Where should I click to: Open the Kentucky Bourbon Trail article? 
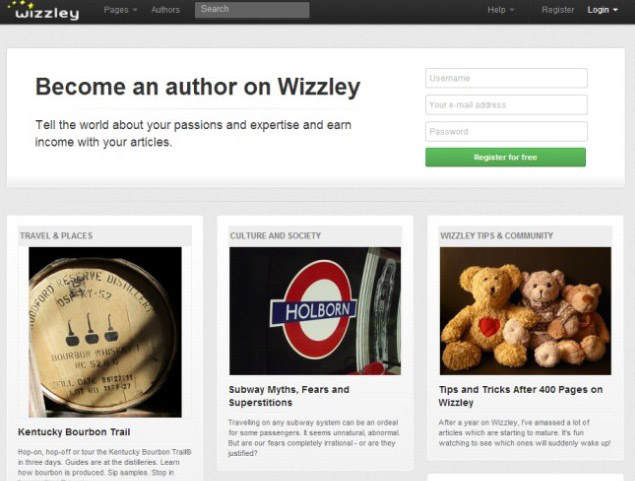click(x=74, y=432)
